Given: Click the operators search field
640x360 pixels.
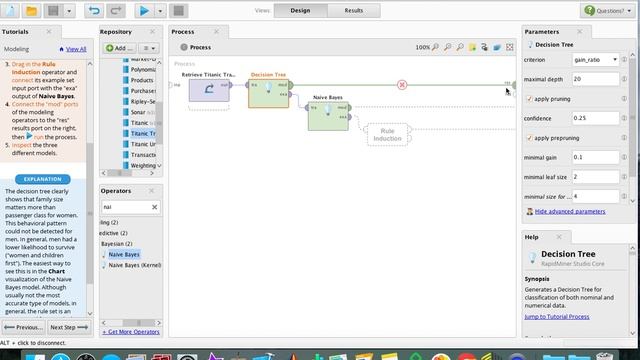Looking at the screenshot, I should pyautogui.click(x=126, y=207).
